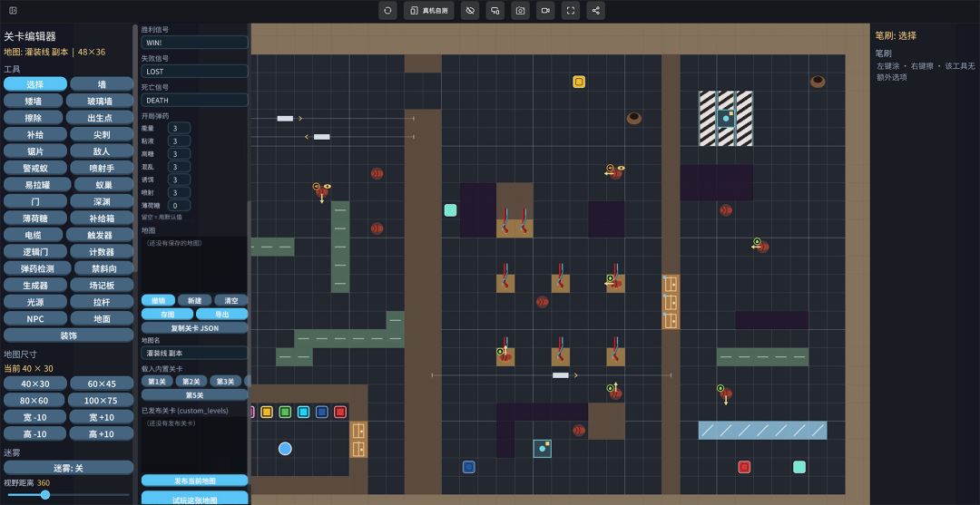Pick the 60×45 map size
Screen dimensions: 980x505
102,384
